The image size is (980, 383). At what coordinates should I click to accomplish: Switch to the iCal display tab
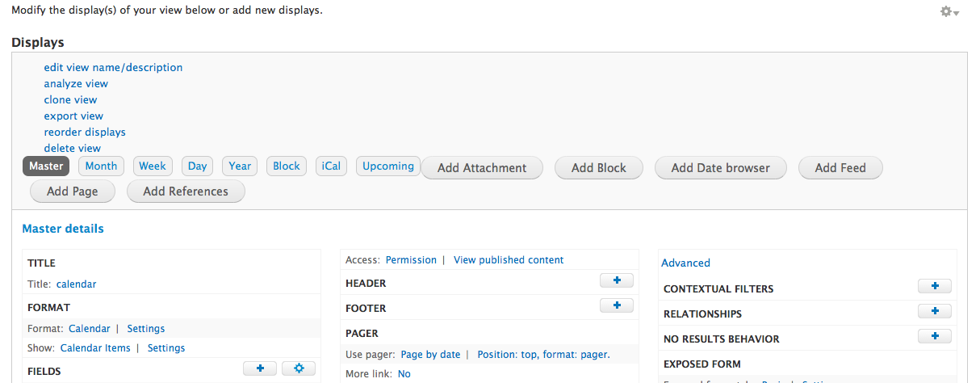coord(331,166)
